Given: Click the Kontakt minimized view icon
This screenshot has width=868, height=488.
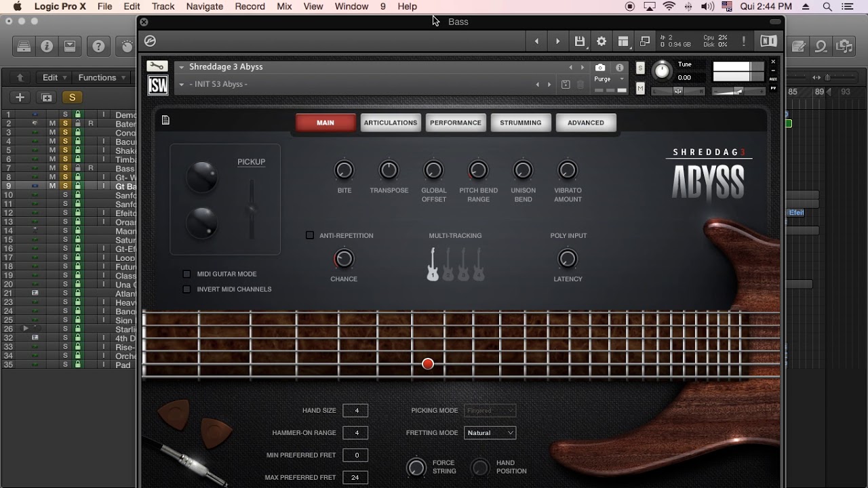Looking at the screenshot, I should click(x=645, y=41).
